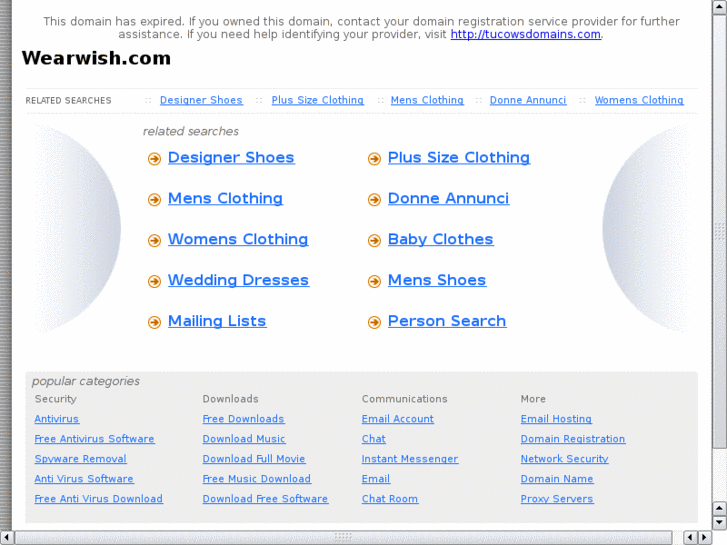Open Mens Clothing in the top related bar
The width and height of the screenshot is (727, 545).
(427, 100)
